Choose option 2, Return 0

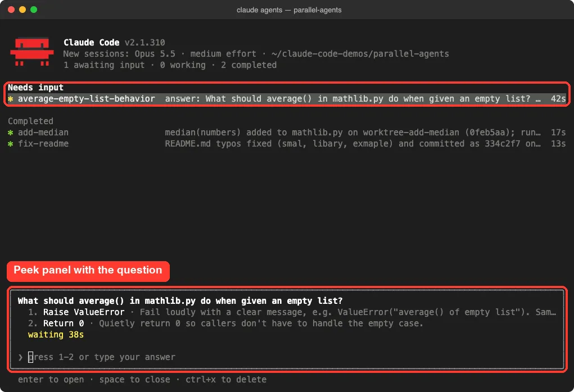pos(64,323)
